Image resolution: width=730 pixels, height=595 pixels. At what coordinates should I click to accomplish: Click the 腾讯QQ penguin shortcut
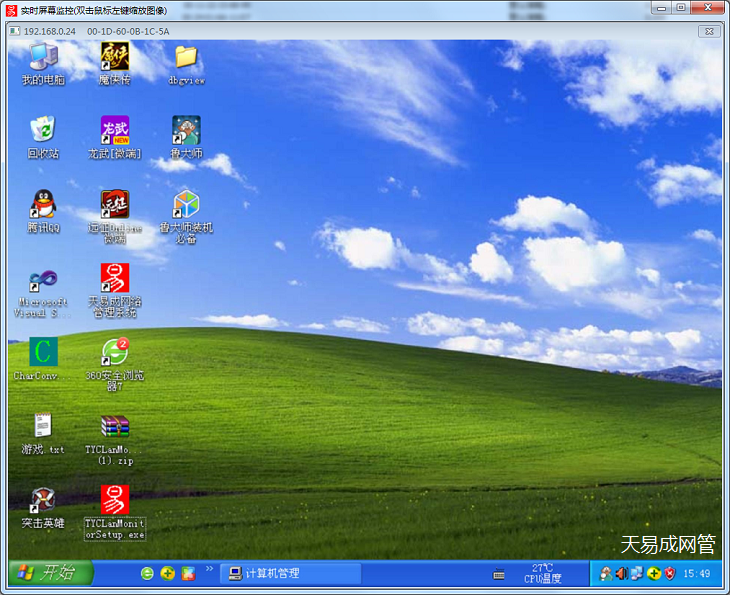tap(43, 205)
